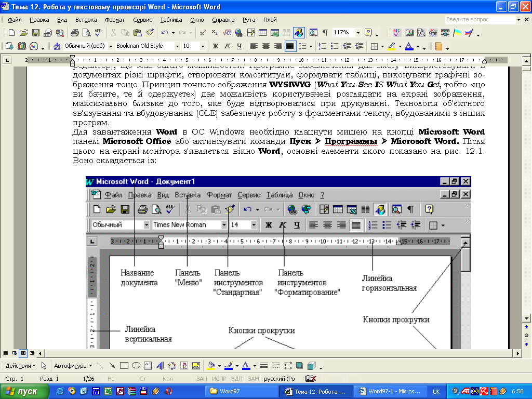Image resolution: width=532 pixels, height=399 pixels.
Task: Create a new blank document
Action: tap(11, 33)
